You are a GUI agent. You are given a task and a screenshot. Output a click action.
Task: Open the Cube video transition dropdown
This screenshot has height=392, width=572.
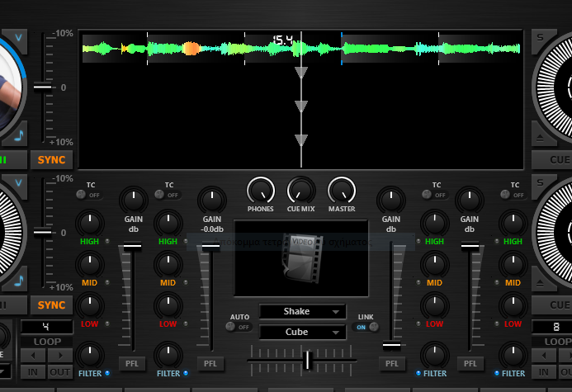click(302, 333)
